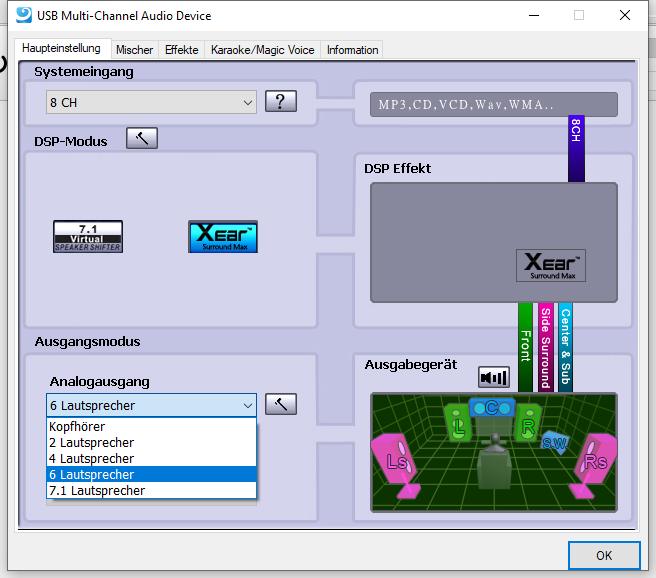Image resolution: width=656 pixels, height=578 pixels.
Task: Collapse the Analogausgang dropdown list
Action: 248,405
